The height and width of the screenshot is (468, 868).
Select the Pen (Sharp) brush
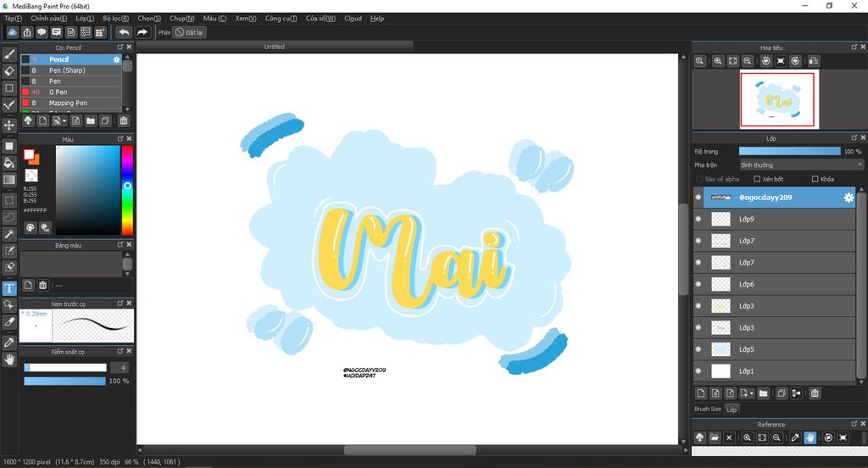coord(71,70)
